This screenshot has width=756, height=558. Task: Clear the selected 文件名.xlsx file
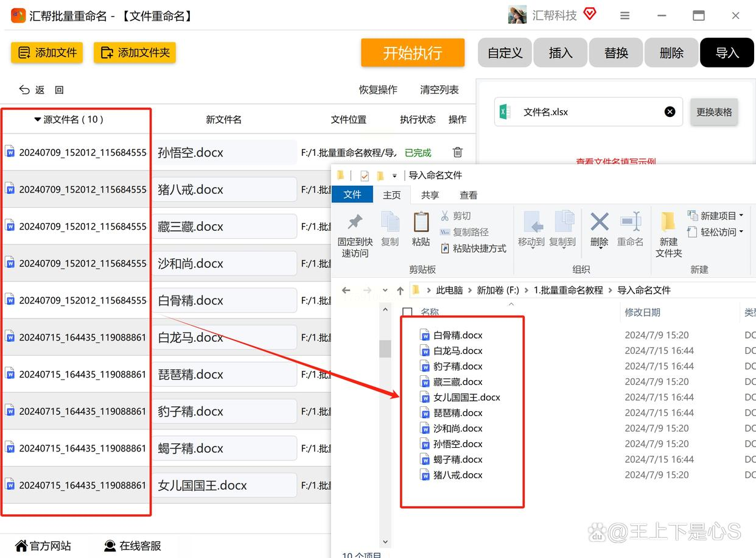(x=670, y=112)
